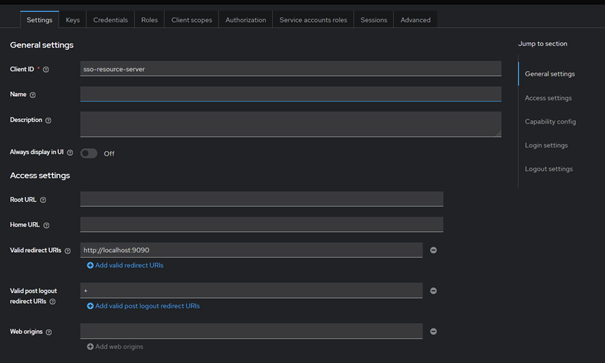This screenshot has height=363, width=605.
Task: Show the Root URL help icon tooltip
Action: point(43,200)
